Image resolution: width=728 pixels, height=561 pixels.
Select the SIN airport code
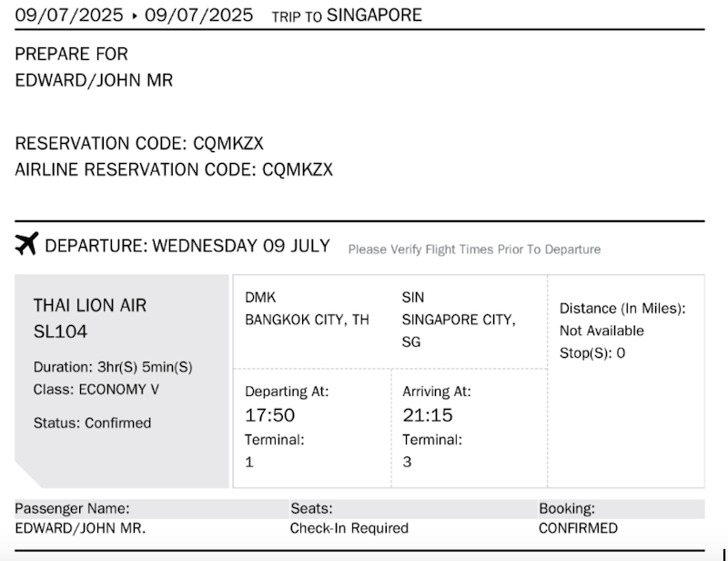click(x=412, y=298)
